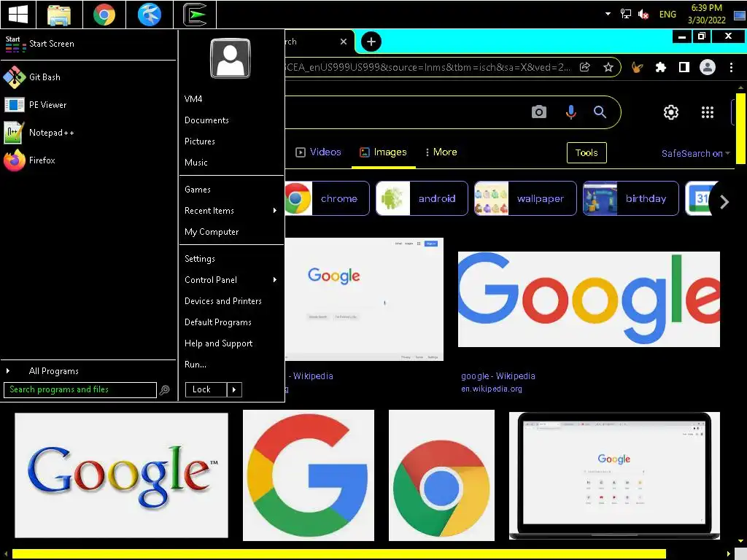
Task: Filter results by the wallpaper chip
Action: pos(525,198)
